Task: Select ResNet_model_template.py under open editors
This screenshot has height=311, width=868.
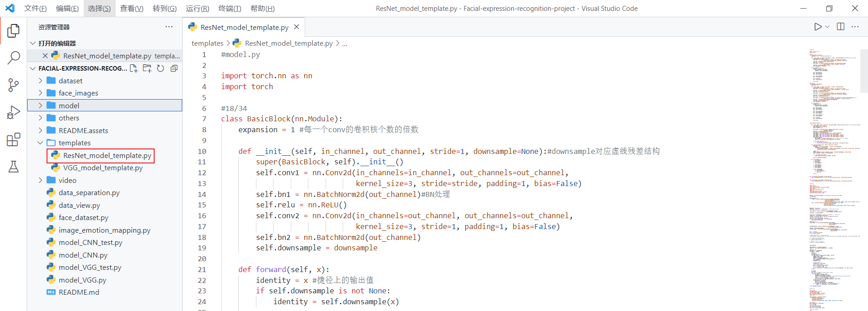Action: click(104, 56)
